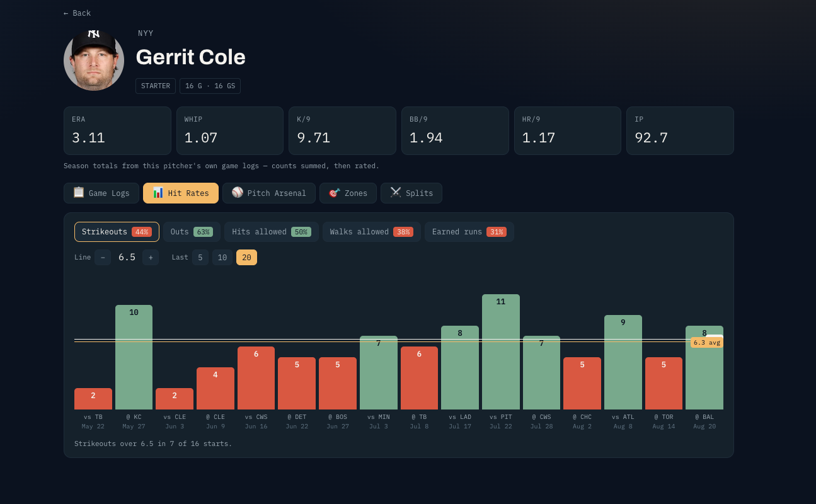
Task: Click the bar chart icon on Hit Rates
Action: click(x=158, y=193)
